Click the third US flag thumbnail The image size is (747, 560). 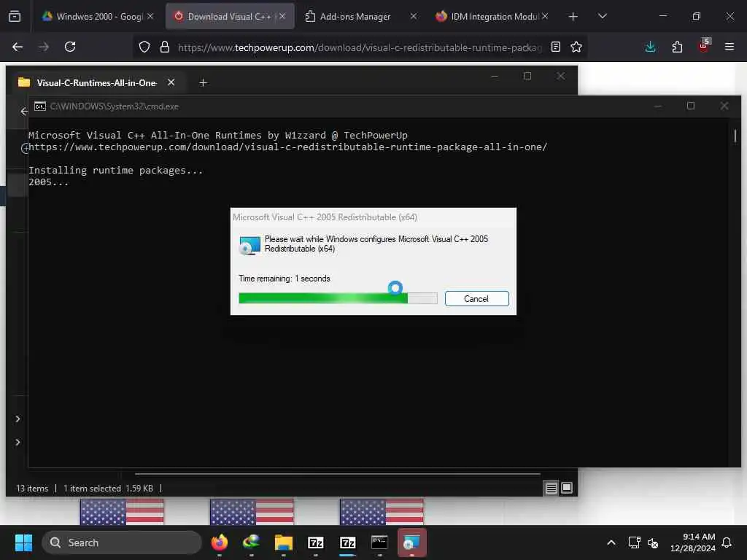tap(382, 512)
